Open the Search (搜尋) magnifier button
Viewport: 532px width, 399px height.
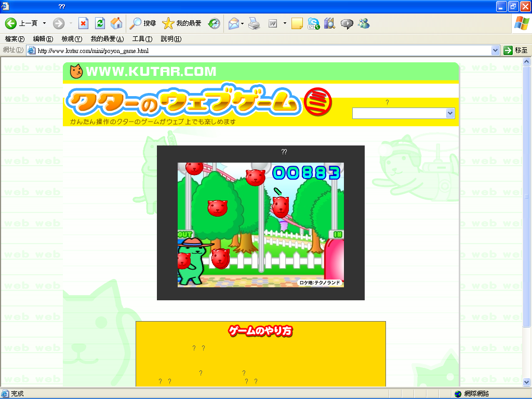(x=142, y=23)
